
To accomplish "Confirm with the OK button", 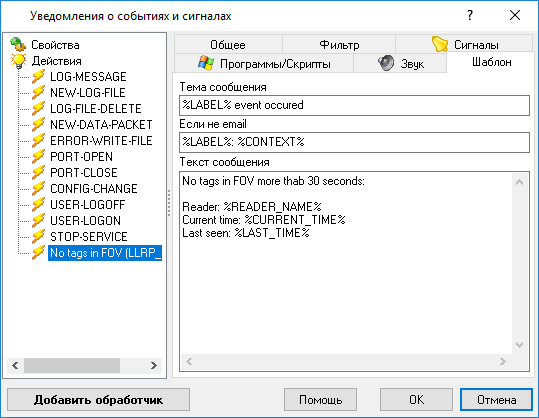I will (x=416, y=400).
